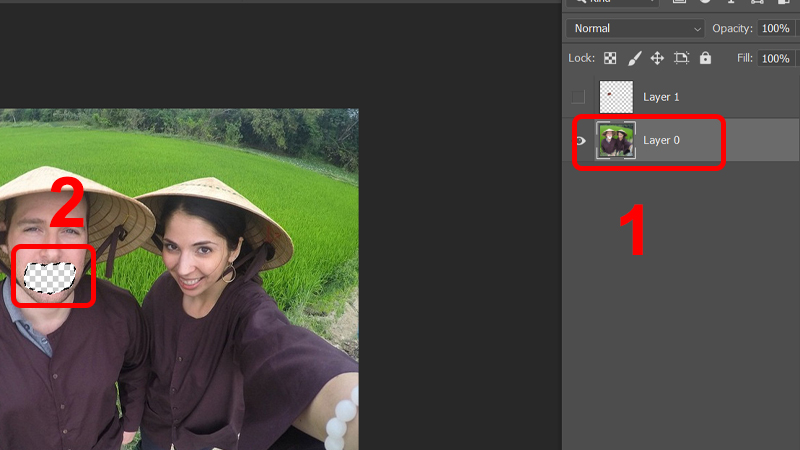Click the Lock all padlock icon
The image size is (800, 450).
(x=705, y=58)
